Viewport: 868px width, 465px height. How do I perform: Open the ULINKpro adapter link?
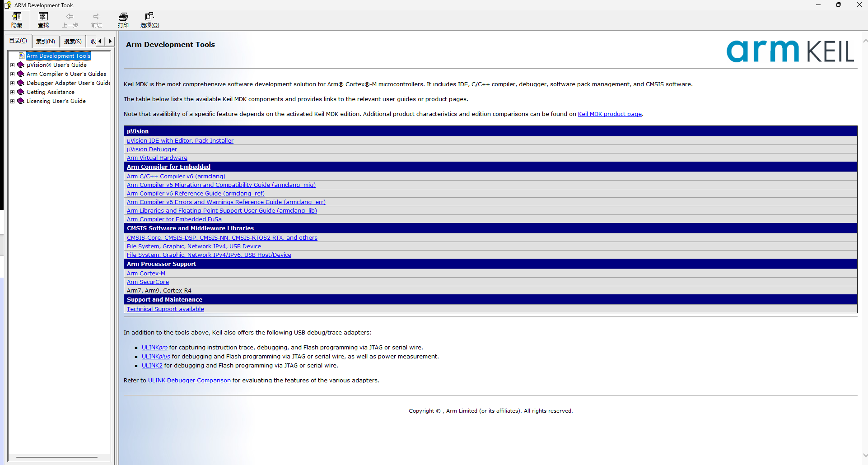154,348
